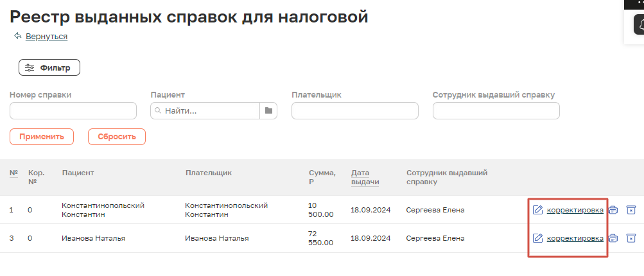
Task: Toggle the Фильтр panel button
Action: [49, 67]
